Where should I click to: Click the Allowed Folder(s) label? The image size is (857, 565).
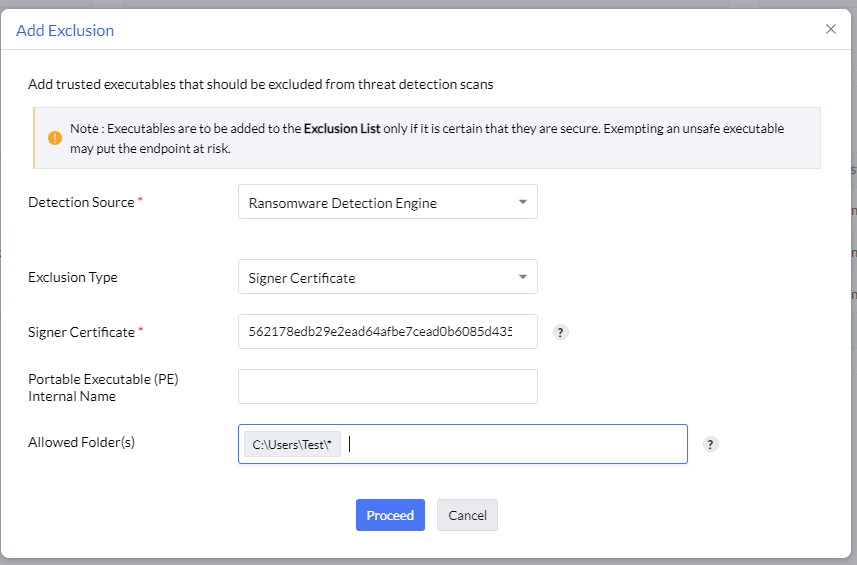pos(81,442)
